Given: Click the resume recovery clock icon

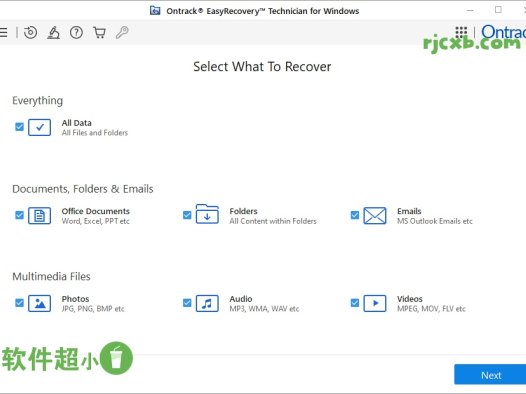Looking at the screenshot, I should pyautogui.click(x=31, y=33).
